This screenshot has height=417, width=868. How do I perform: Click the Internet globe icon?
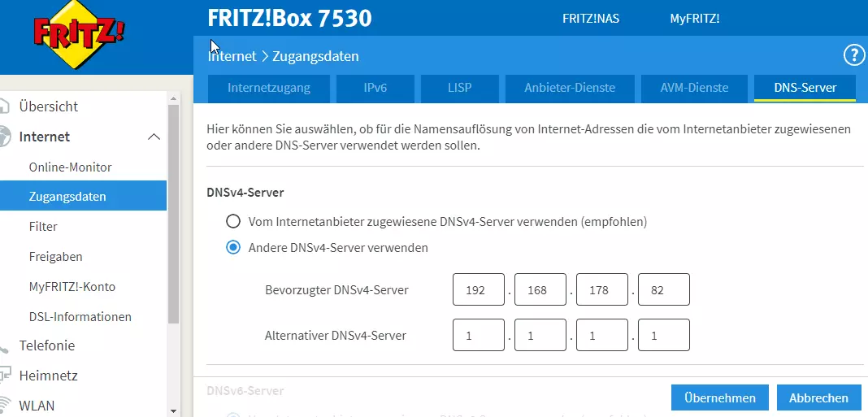point(4,137)
